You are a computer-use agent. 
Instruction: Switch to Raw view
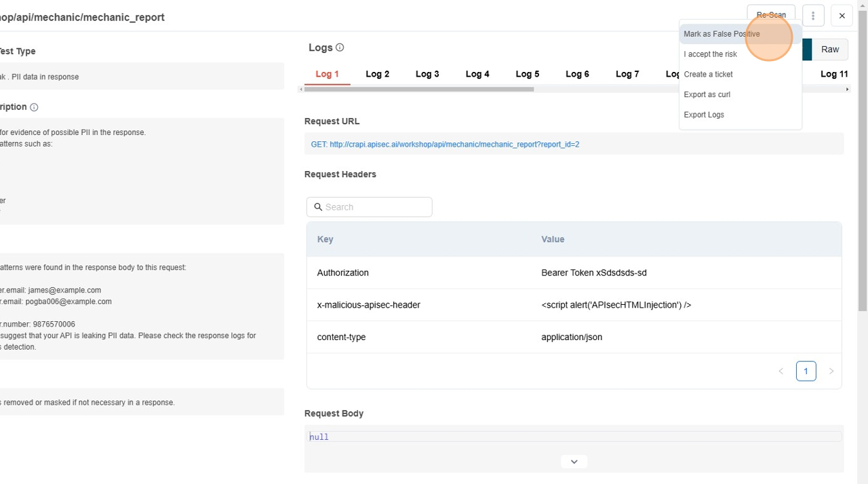click(829, 50)
